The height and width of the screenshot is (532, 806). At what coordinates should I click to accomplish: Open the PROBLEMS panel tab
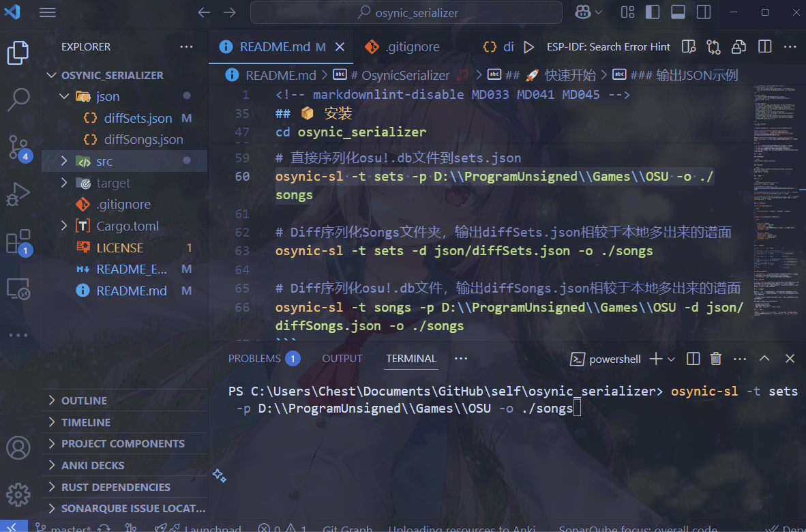click(264, 359)
